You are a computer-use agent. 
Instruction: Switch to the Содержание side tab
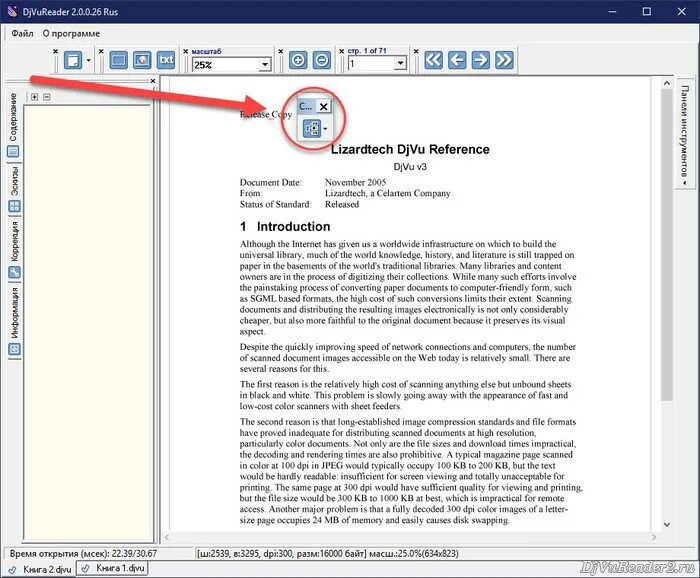(x=13, y=125)
